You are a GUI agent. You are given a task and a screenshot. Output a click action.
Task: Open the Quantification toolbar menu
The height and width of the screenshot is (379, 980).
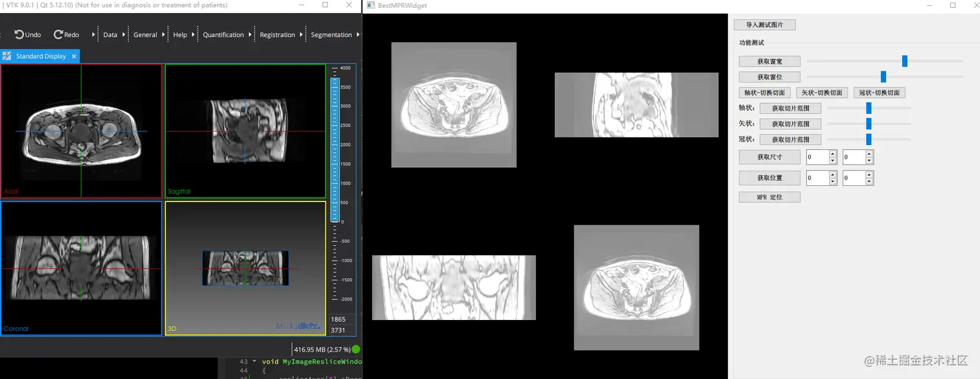[224, 35]
